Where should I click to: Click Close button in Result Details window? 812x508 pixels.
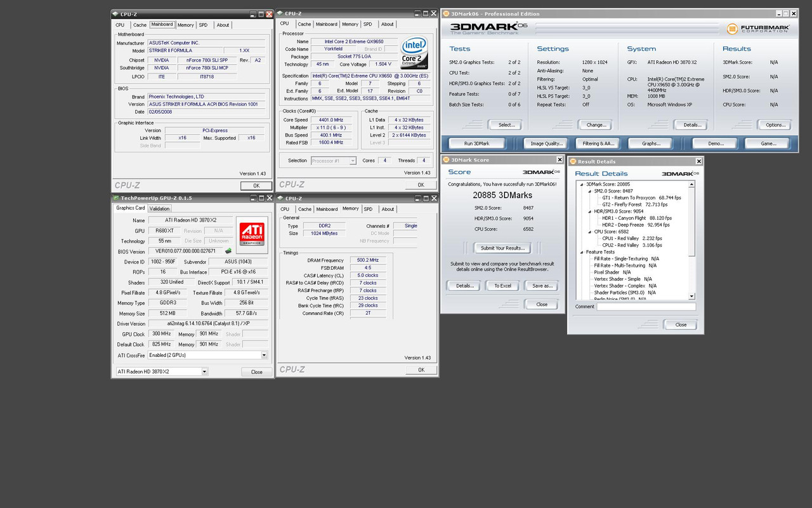[x=680, y=324]
